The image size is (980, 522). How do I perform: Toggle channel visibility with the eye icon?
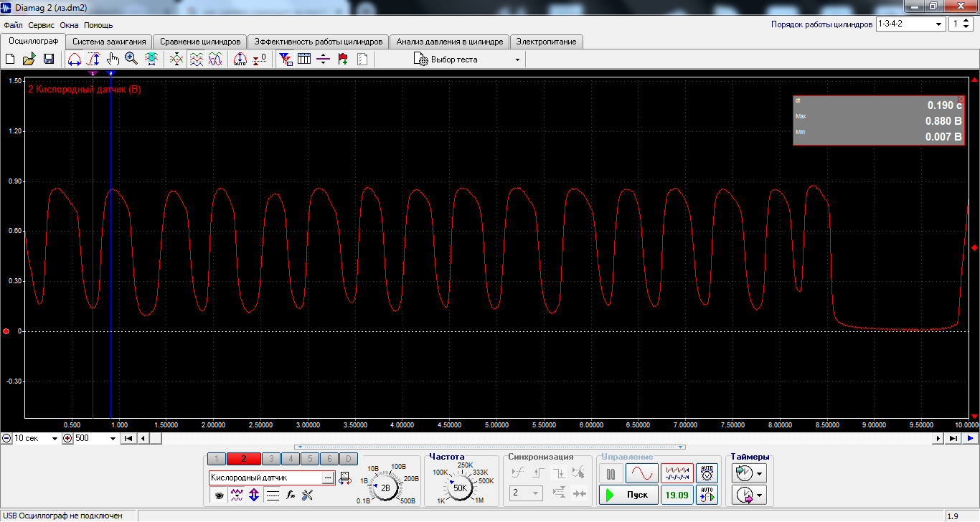(219, 495)
